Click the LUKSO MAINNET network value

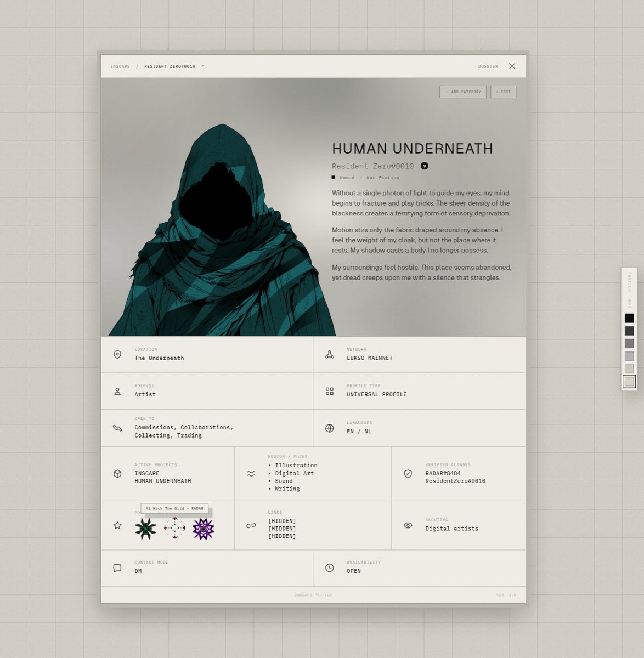(370, 358)
